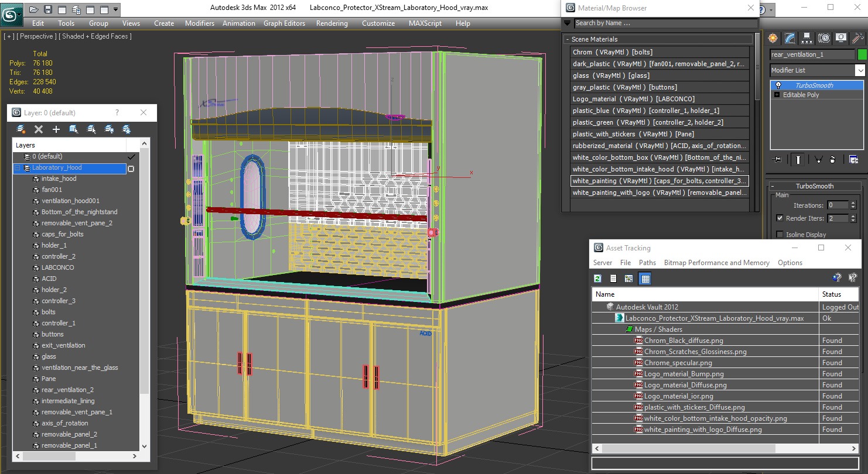Screen dimensions: 868x474
Task: Click tree view icon in Asset Tracking
Action: click(x=629, y=279)
